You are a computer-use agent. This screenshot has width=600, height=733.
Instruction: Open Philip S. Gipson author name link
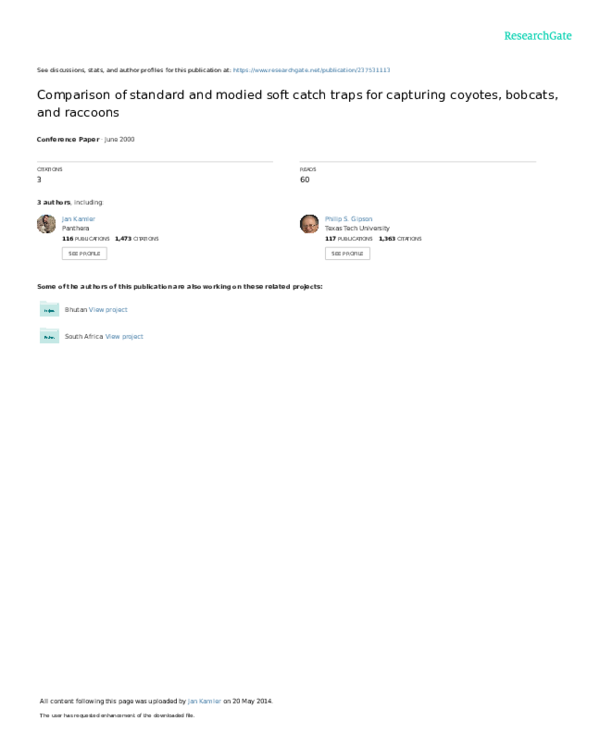click(x=349, y=218)
